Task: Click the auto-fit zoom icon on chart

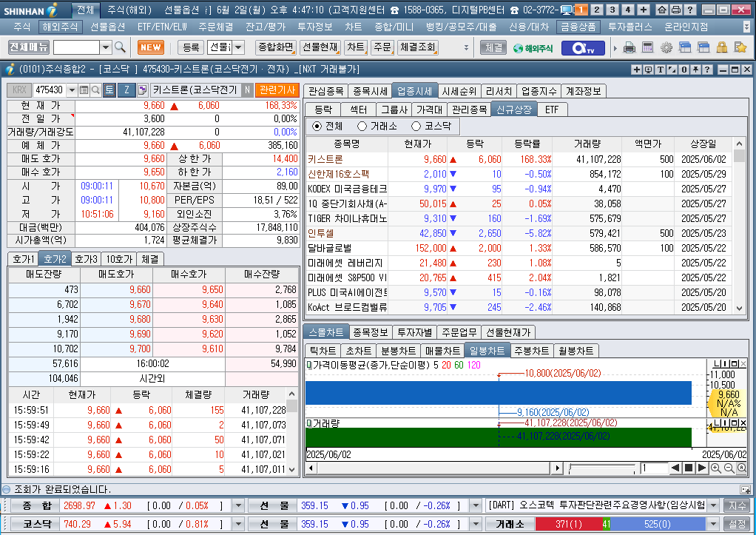Action: tap(742, 468)
